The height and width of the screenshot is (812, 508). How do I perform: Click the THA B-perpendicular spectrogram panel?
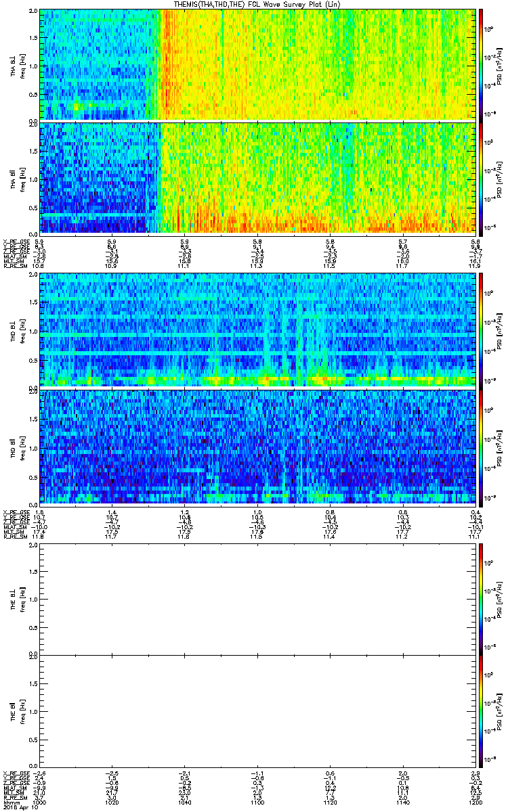tap(257, 65)
